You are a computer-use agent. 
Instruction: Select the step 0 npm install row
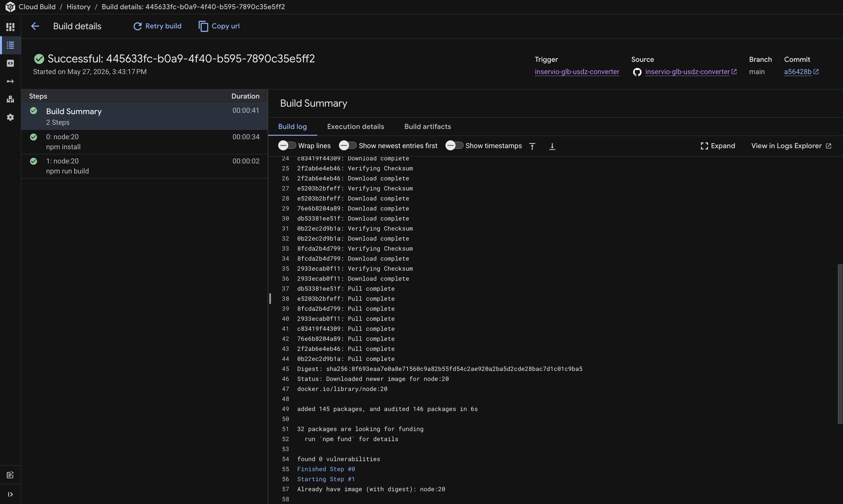coord(144,142)
